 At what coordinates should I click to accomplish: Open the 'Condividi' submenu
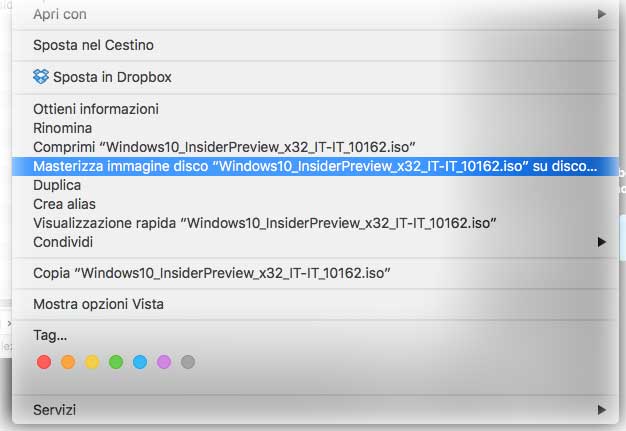click(315, 242)
